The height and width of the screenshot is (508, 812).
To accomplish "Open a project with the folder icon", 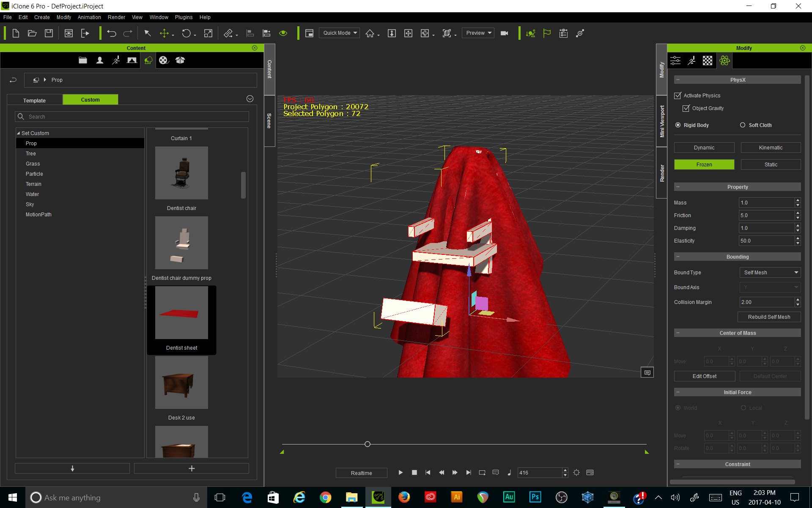I will [x=32, y=33].
